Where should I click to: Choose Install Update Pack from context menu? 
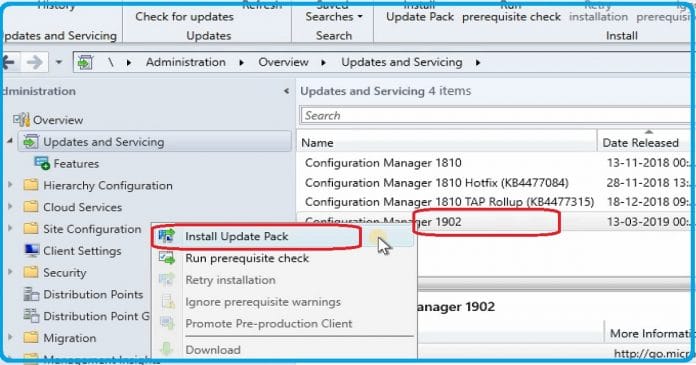(282, 236)
